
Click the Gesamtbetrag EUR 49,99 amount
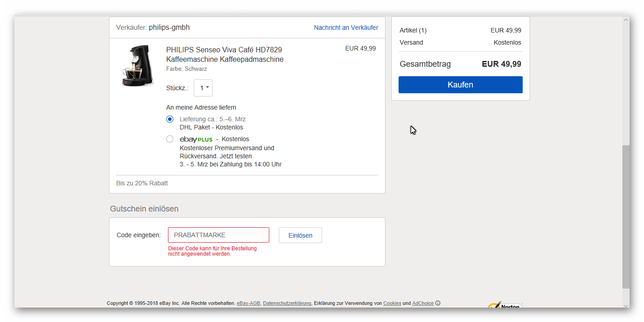pyautogui.click(x=501, y=64)
